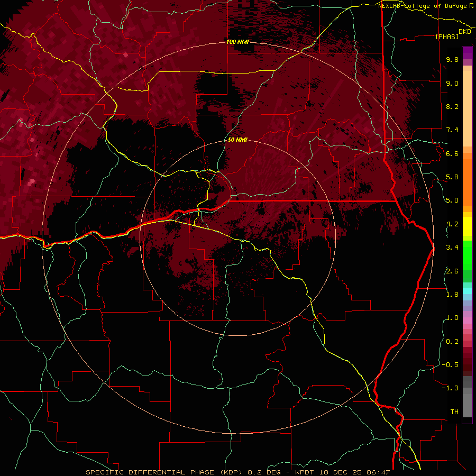The image size is (476, 476).
Task: Pick the orange band on the color scale
Action: [x=467, y=182]
